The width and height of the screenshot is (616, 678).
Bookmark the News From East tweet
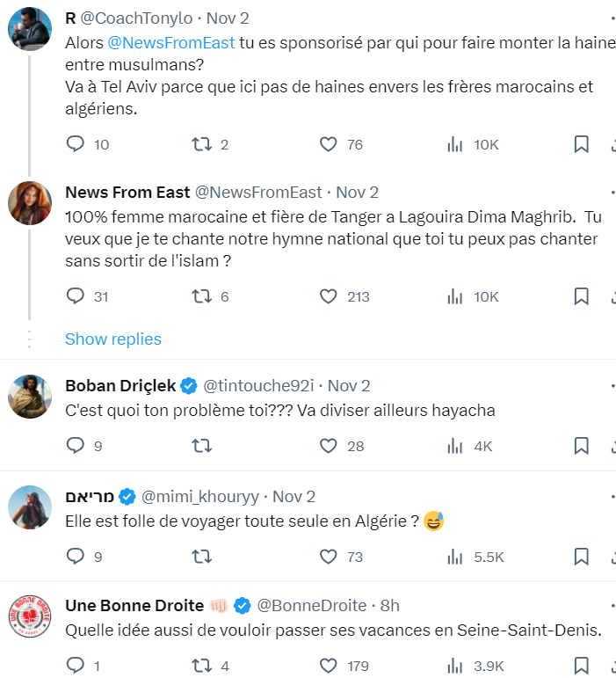[x=581, y=296]
